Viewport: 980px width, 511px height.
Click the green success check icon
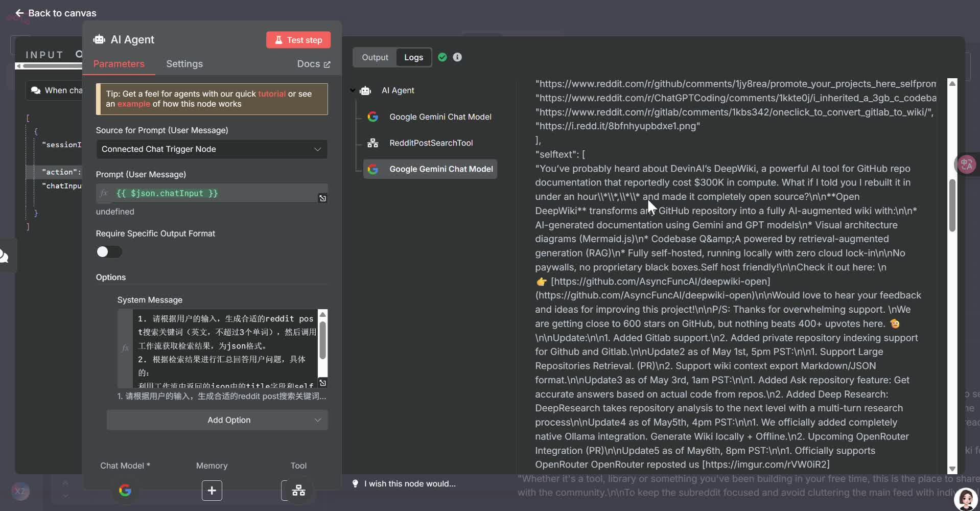(442, 57)
